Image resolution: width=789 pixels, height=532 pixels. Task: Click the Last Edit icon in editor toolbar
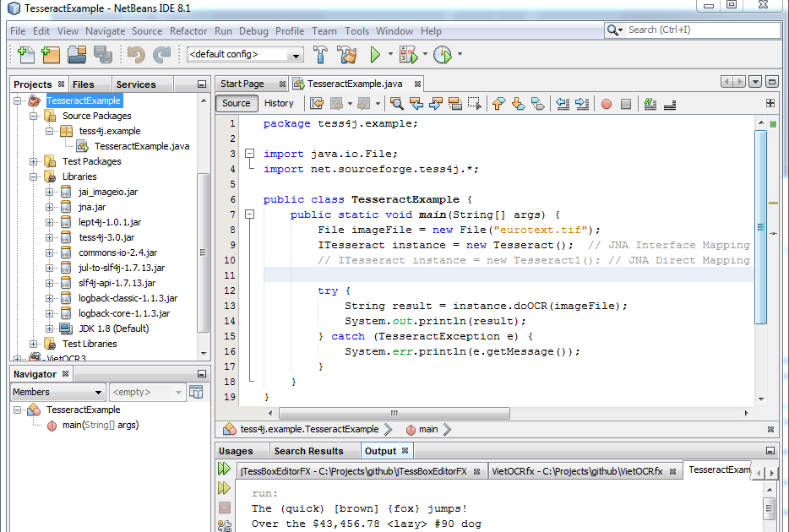click(317, 104)
